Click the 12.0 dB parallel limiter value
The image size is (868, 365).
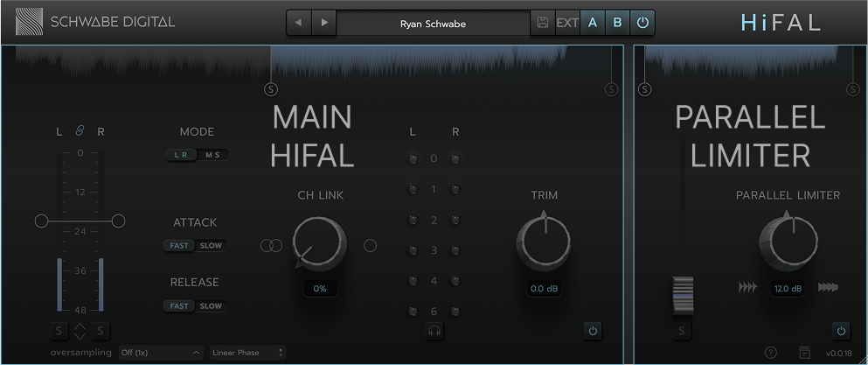tap(788, 289)
